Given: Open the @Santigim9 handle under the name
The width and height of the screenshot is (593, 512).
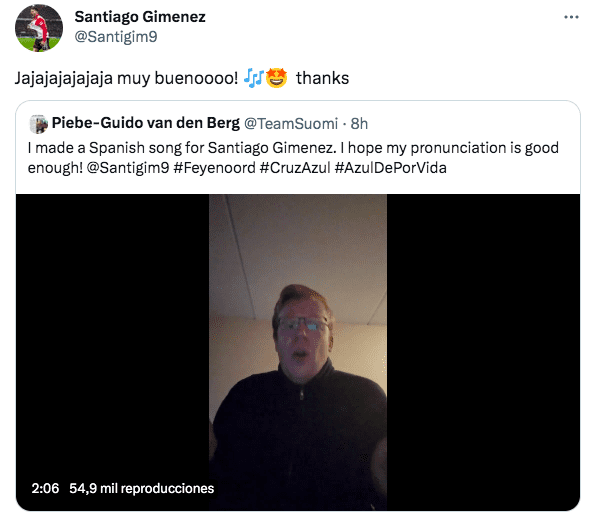Looking at the screenshot, I should pos(116,37).
